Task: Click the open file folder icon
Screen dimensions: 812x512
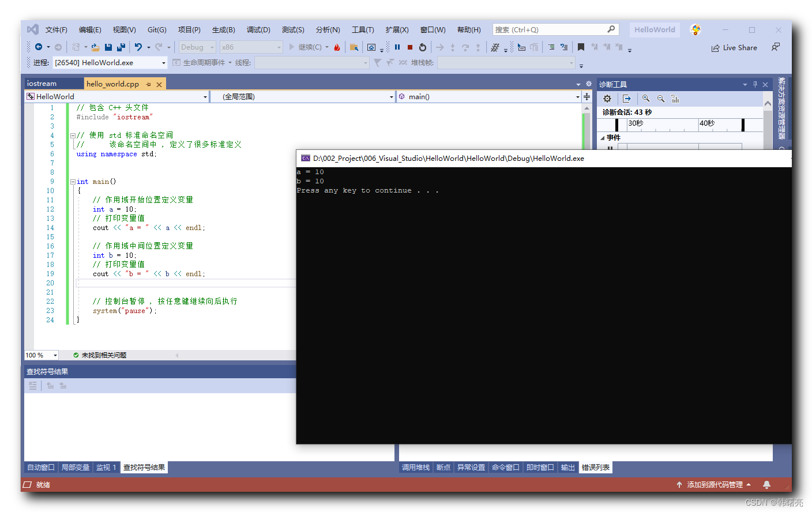Action: 95,47
